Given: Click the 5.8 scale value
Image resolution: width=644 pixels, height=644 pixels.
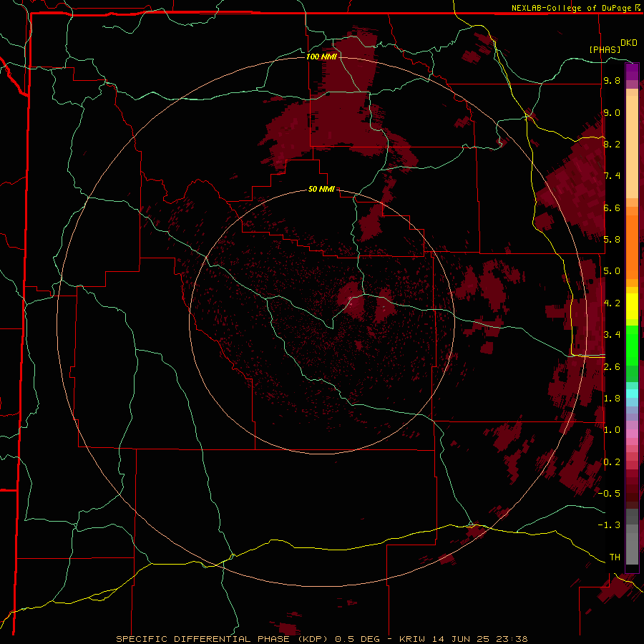Looking at the screenshot, I should point(612,240).
